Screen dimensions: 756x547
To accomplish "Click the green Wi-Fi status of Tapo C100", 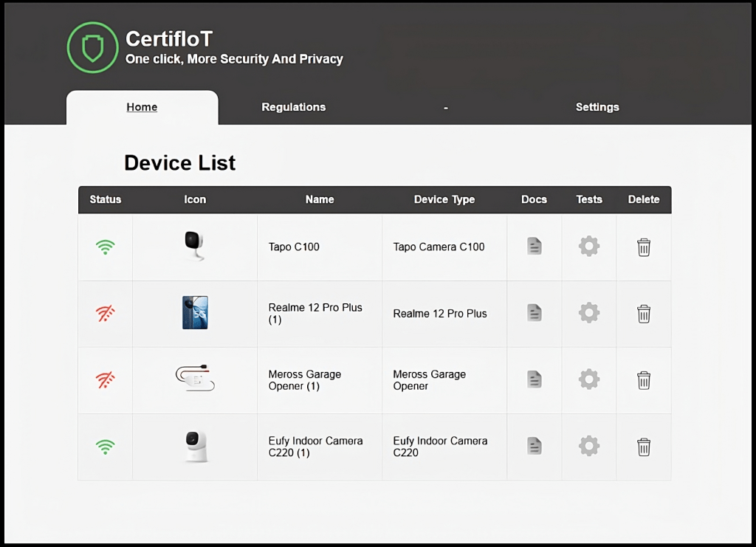I will tap(106, 247).
